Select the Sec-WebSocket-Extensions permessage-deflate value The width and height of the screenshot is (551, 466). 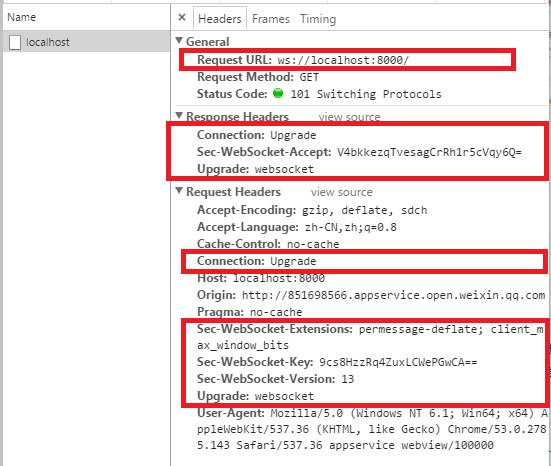point(370,337)
